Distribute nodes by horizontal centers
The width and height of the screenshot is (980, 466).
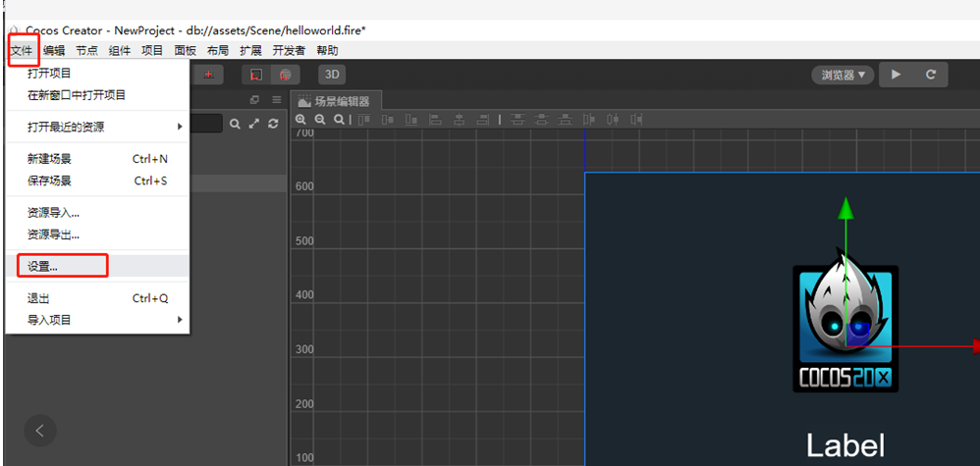pos(613,120)
